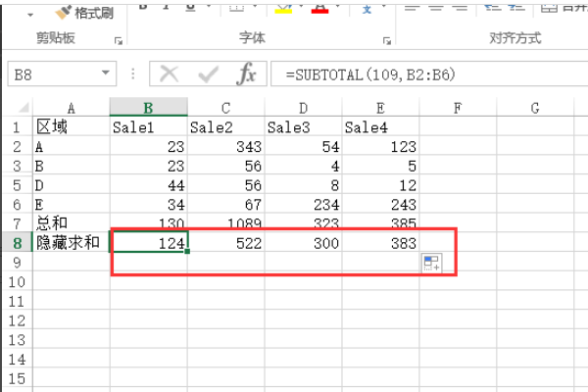
Task: Select cell B8 containing 124
Action: pos(148,243)
